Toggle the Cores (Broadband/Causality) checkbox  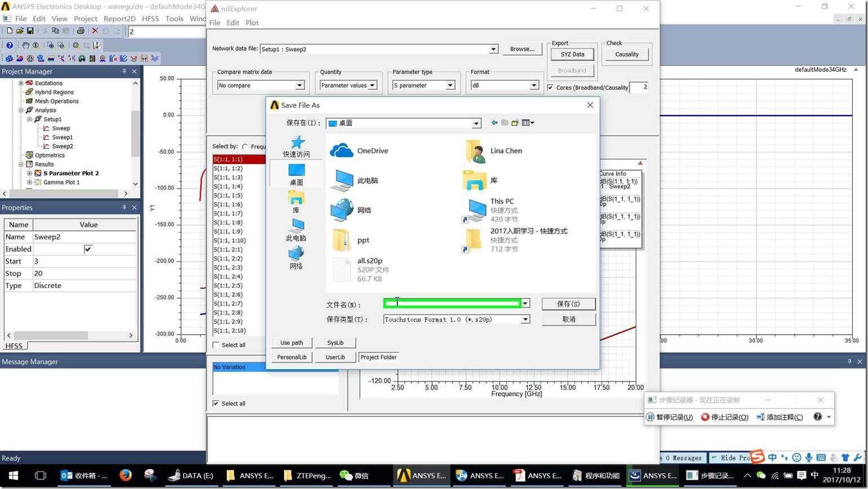[550, 87]
